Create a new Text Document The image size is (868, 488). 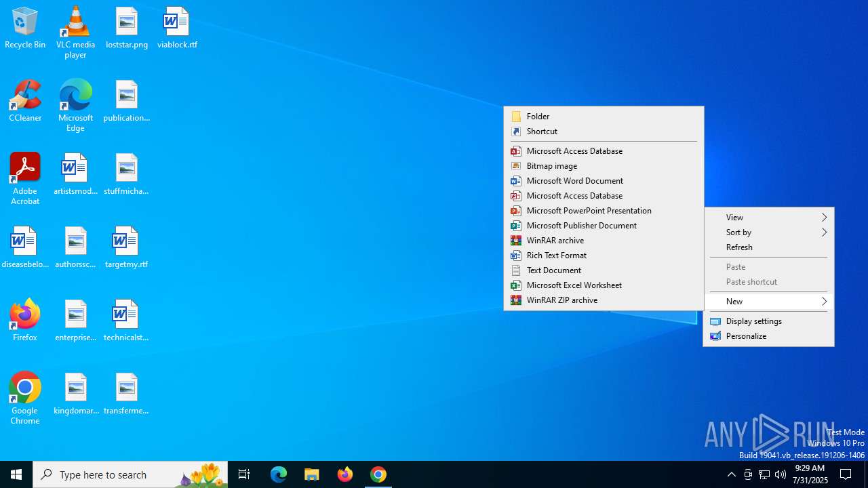tap(604, 270)
